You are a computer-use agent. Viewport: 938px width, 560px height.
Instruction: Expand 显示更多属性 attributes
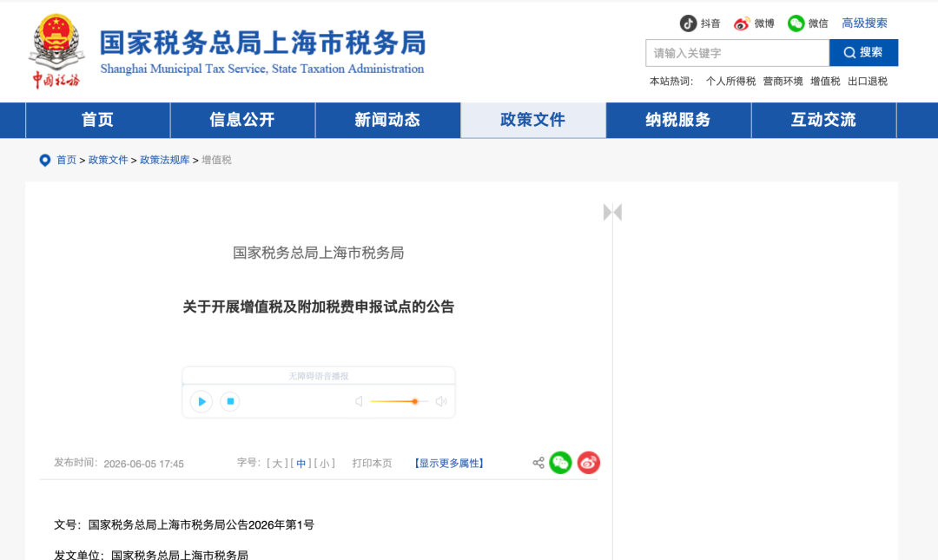click(x=449, y=464)
